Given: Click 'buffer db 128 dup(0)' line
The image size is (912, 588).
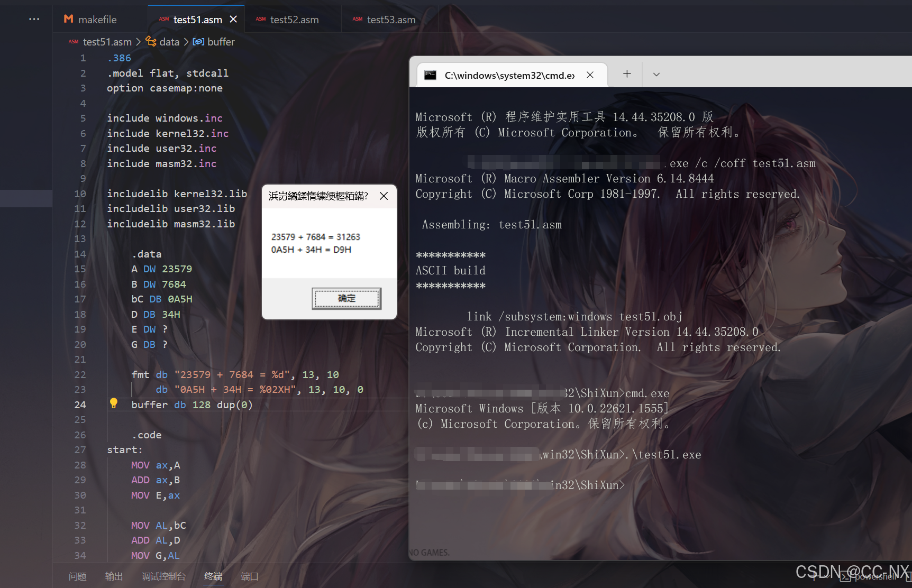Looking at the screenshot, I should pos(192,405).
